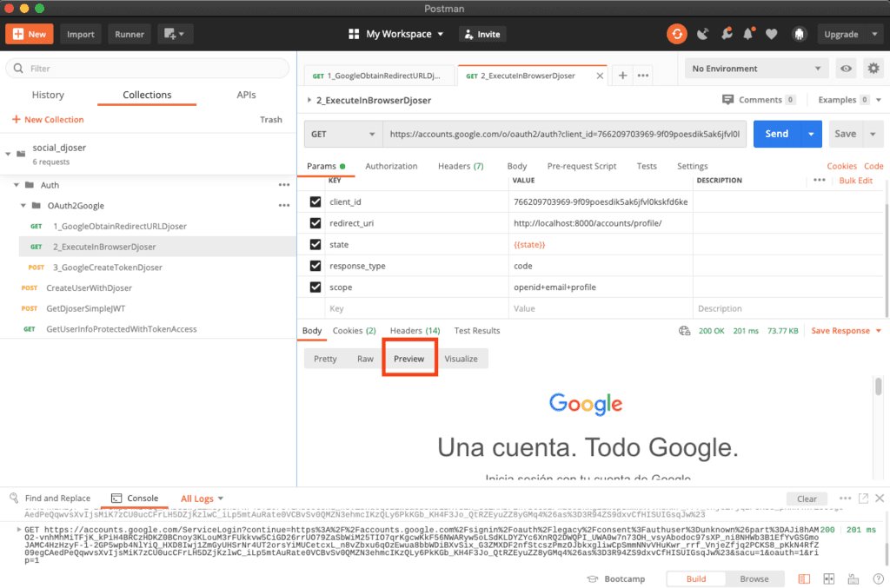This screenshot has width=890, height=588.
Task: Select the Preview response view tab
Action: pos(408,359)
